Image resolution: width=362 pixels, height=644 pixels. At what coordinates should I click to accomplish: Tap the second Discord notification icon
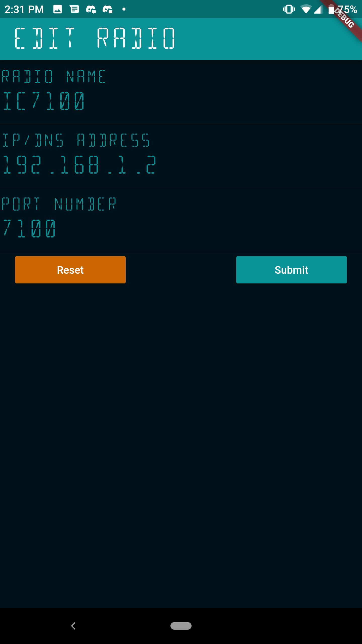[107, 10]
